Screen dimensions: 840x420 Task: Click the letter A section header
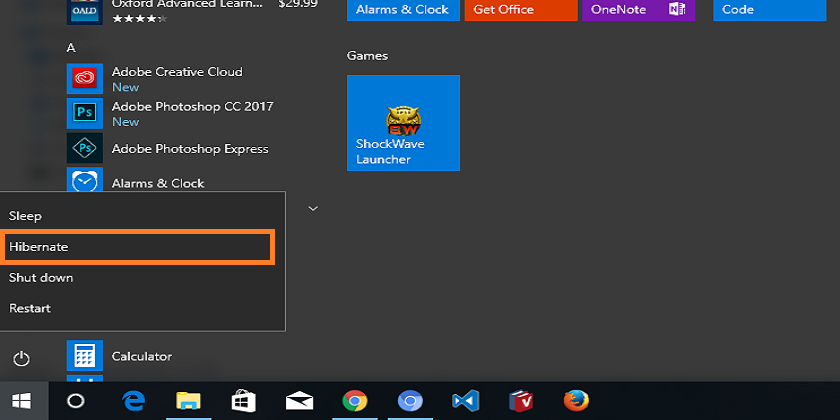[x=71, y=48]
